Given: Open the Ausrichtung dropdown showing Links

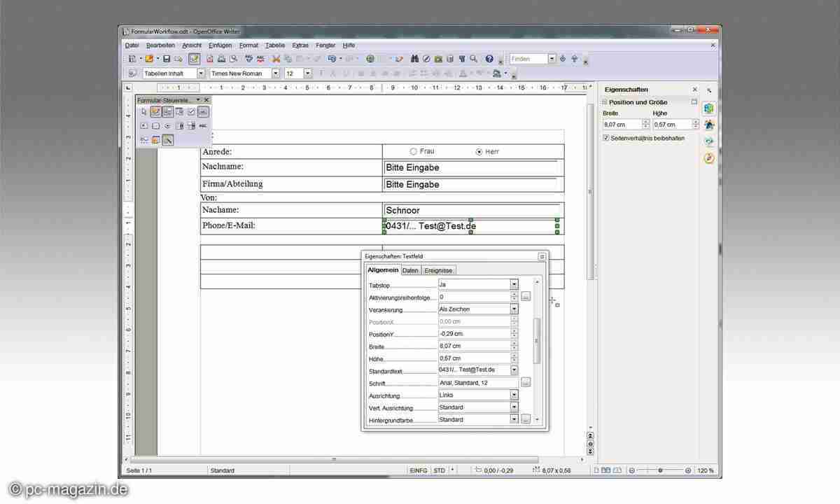Looking at the screenshot, I should 514,395.
